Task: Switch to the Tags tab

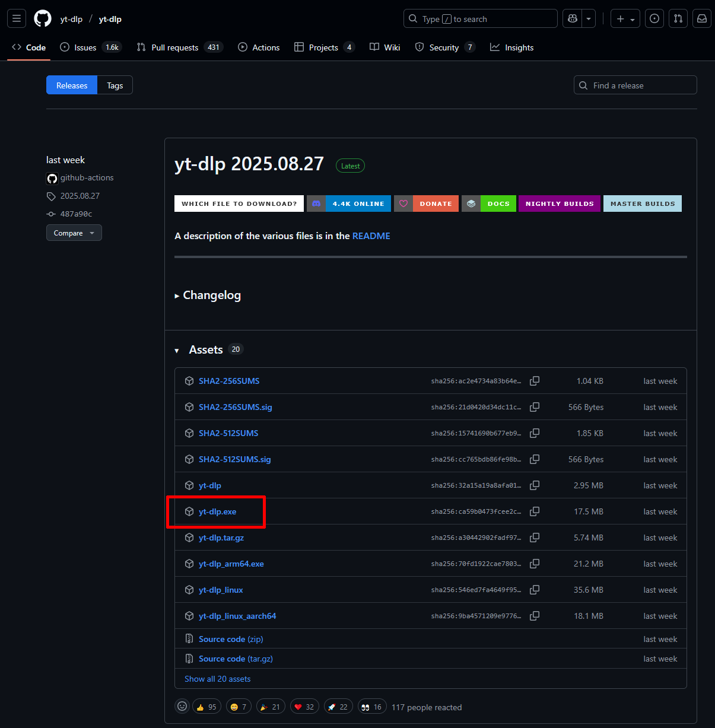Action: (115, 85)
